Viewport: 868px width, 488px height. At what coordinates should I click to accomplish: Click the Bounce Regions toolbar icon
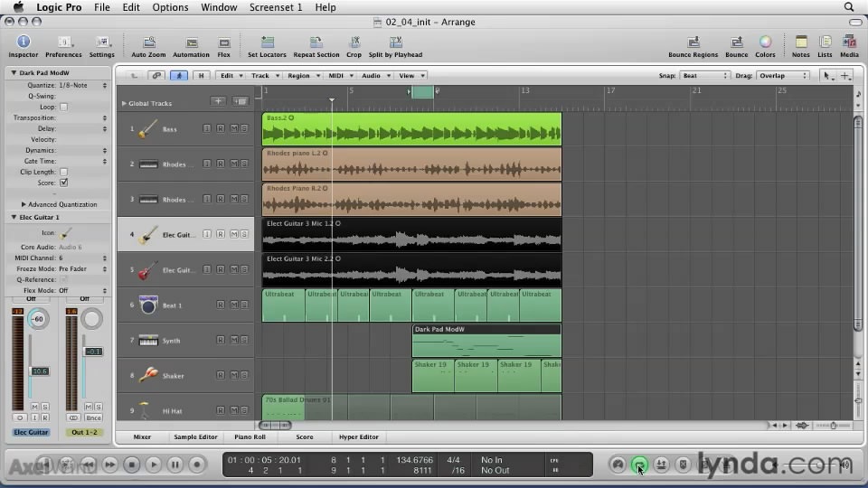click(x=693, y=42)
